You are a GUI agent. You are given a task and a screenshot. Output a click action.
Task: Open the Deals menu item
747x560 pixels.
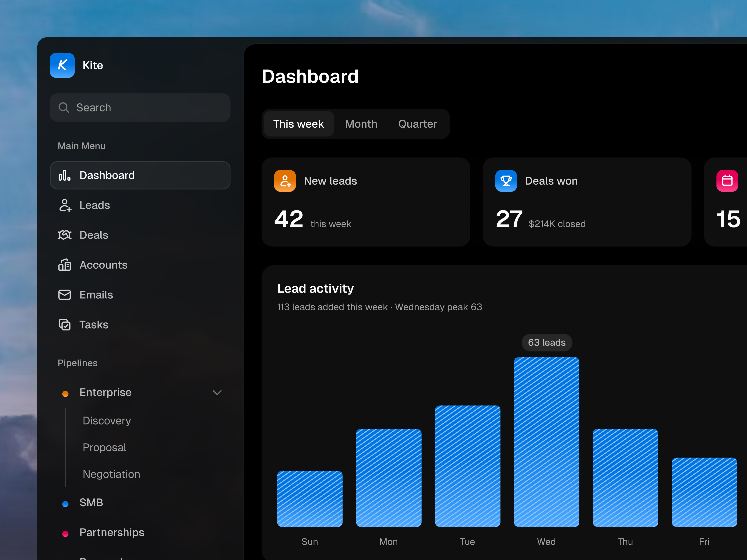pos(140,235)
